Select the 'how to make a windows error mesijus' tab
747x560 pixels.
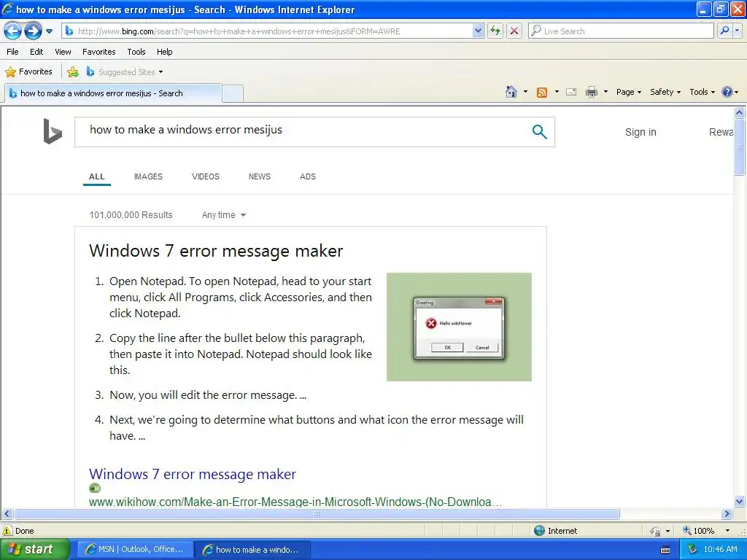click(x=113, y=93)
